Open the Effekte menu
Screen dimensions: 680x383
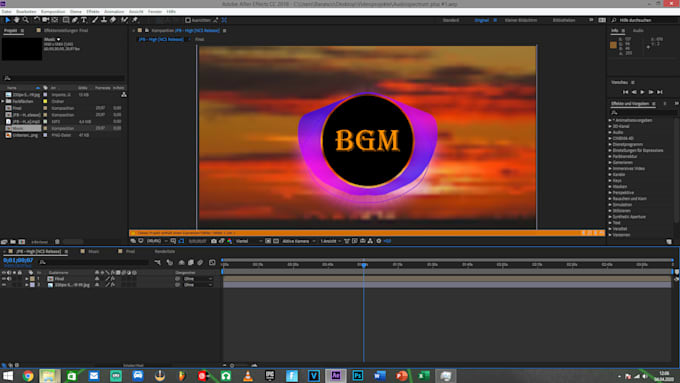pos(93,12)
